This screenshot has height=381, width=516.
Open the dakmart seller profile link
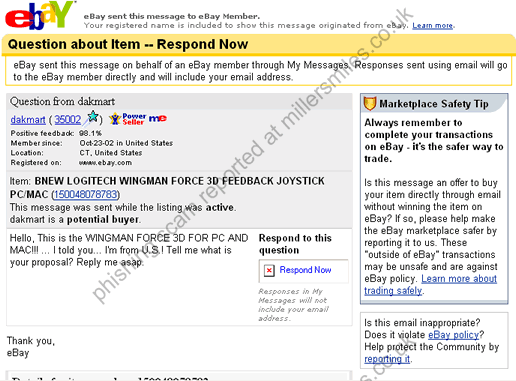pos(28,119)
